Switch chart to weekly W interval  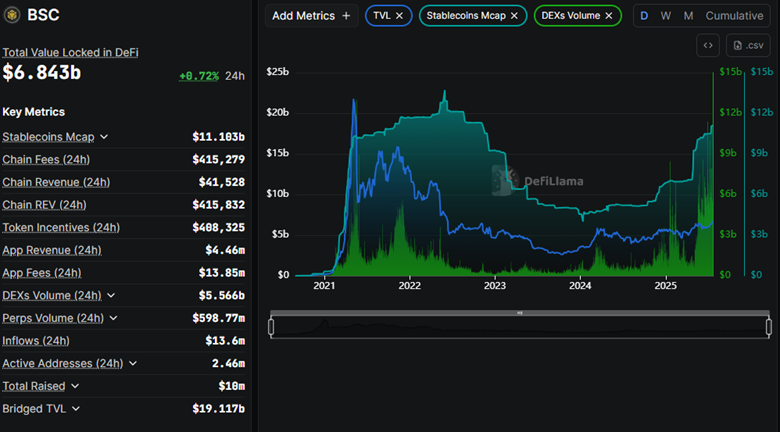(665, 16)
